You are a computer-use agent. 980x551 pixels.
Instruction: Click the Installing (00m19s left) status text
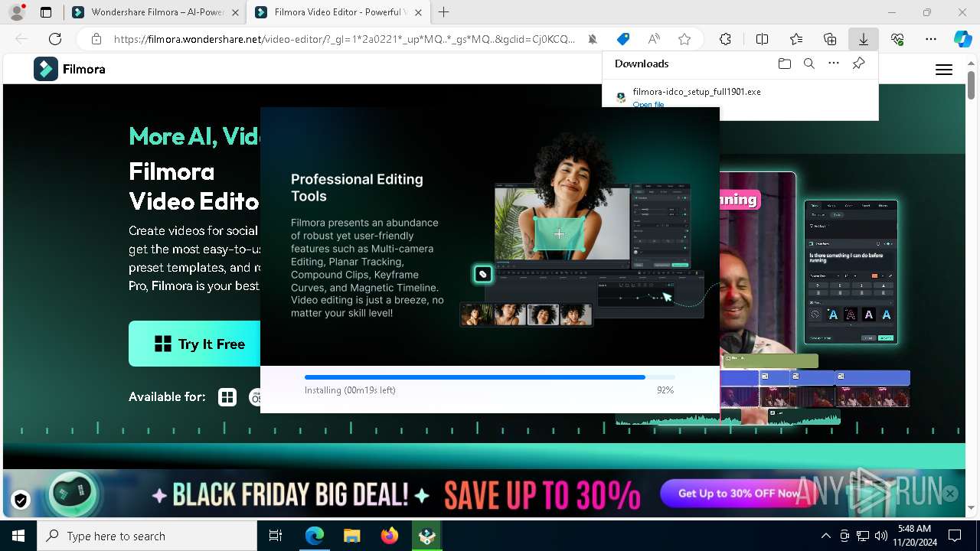(x=350, y=390)
